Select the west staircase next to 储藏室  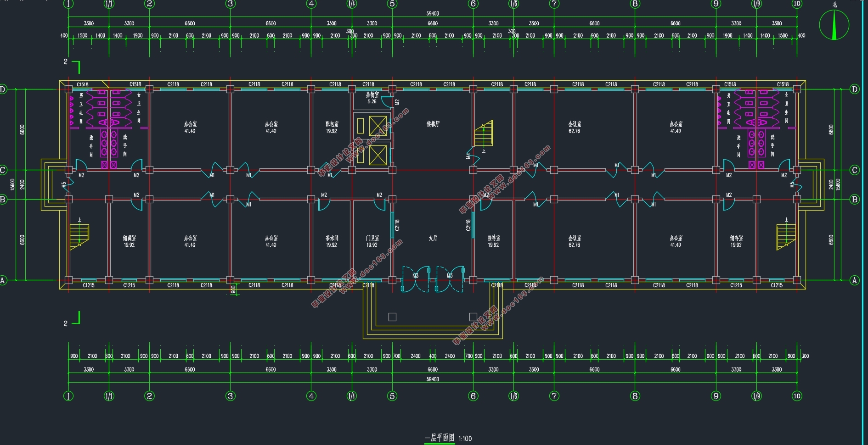click(x=79, y=237)
